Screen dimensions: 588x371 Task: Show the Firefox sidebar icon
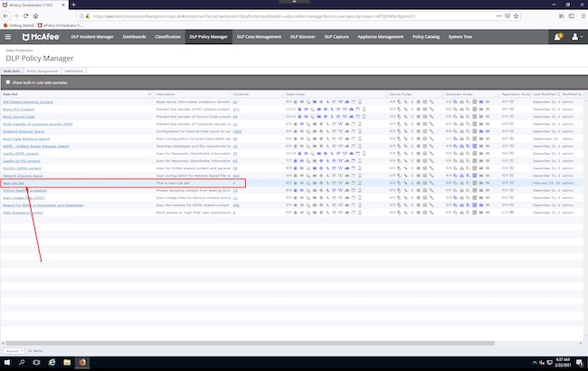click(572, 16)
